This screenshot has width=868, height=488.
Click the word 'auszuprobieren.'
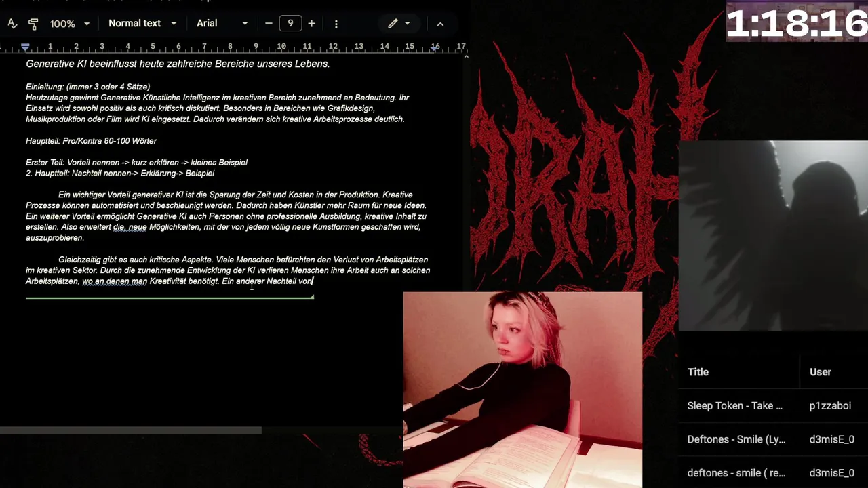click(55, 238)
